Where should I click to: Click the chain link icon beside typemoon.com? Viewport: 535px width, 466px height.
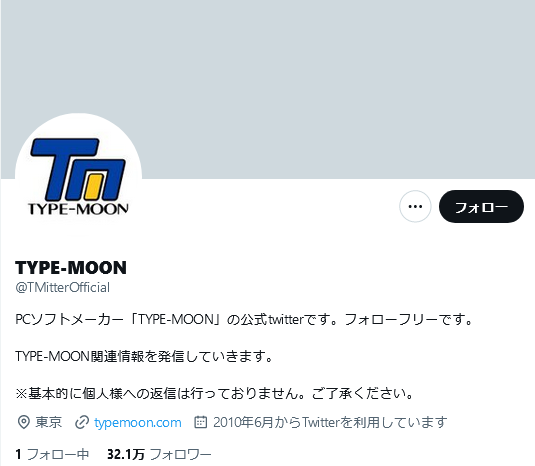(x=82, y=422)
